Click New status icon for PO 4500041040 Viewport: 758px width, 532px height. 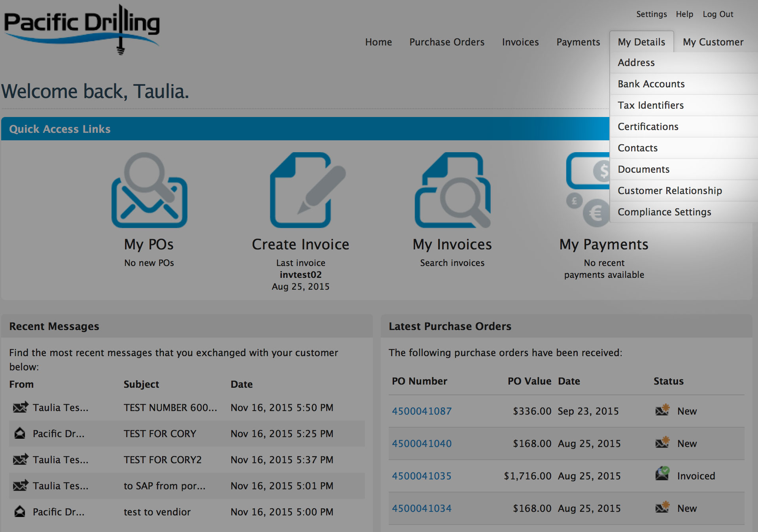(x=662, y=443)
